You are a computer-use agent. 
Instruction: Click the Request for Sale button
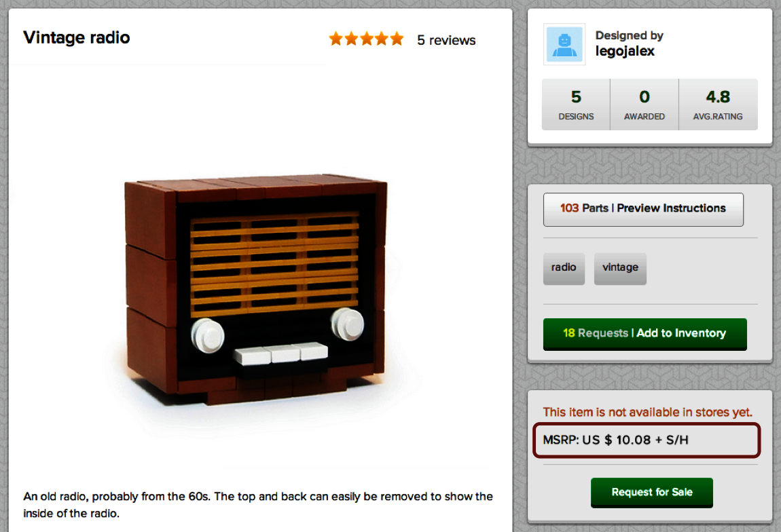pyautogui.click(x=651, y=493)
